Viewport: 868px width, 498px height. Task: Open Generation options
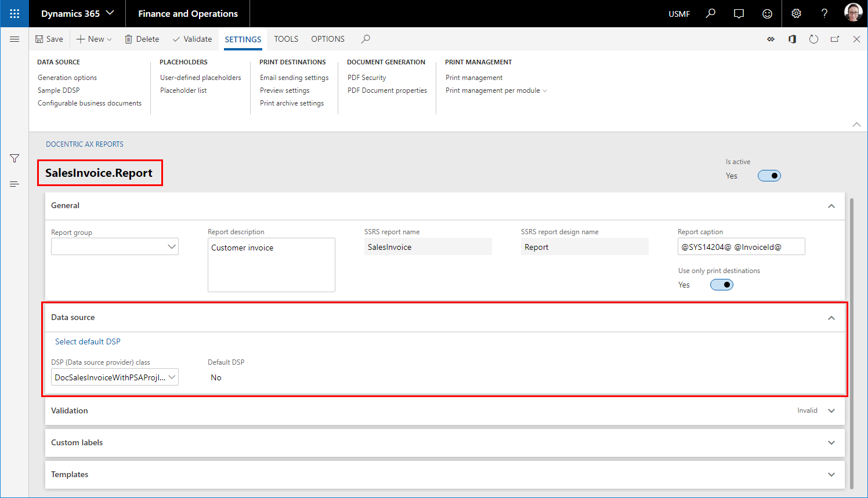tap(67, 78)
